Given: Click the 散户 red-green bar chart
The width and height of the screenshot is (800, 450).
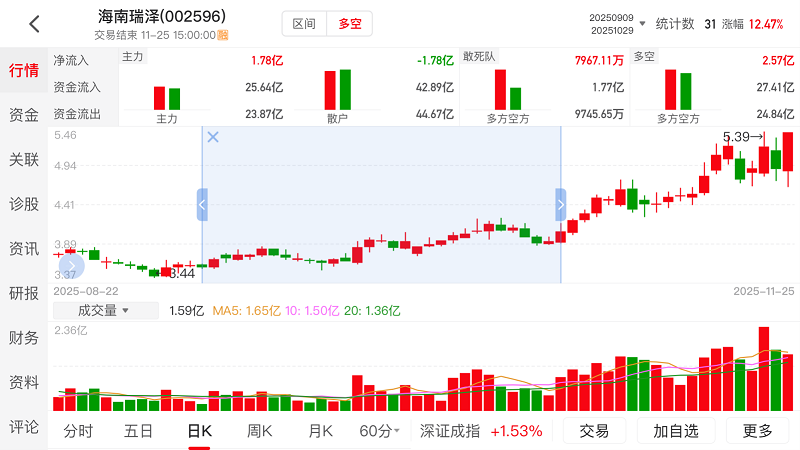Looking at the screenshot, I should pos(337,90).
